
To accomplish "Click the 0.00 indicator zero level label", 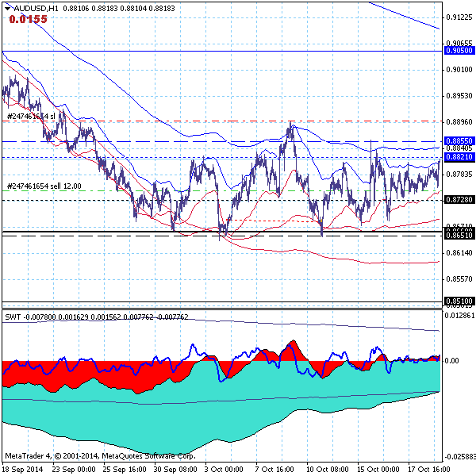I will click(x=451, y=361).
